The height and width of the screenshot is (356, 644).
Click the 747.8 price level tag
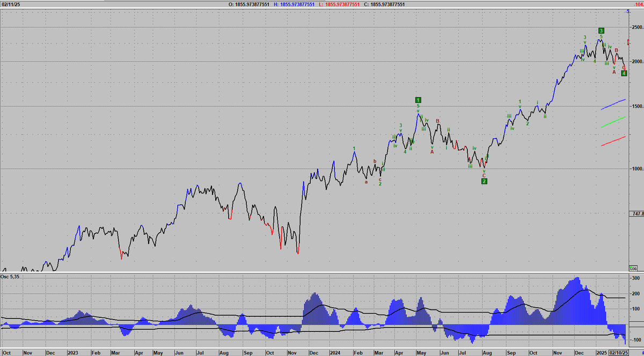[636, 214]
